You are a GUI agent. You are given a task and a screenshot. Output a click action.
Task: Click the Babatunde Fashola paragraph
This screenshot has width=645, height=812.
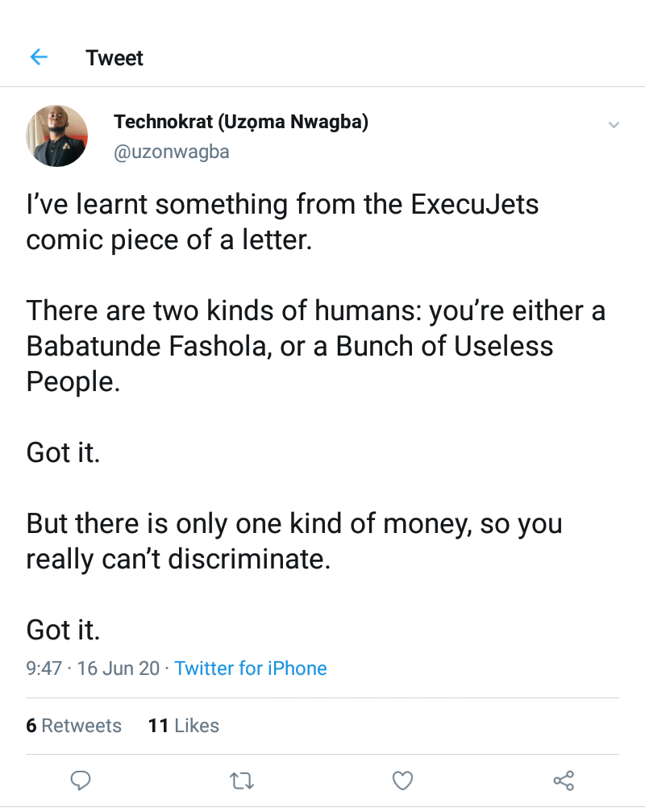point(314,346)
